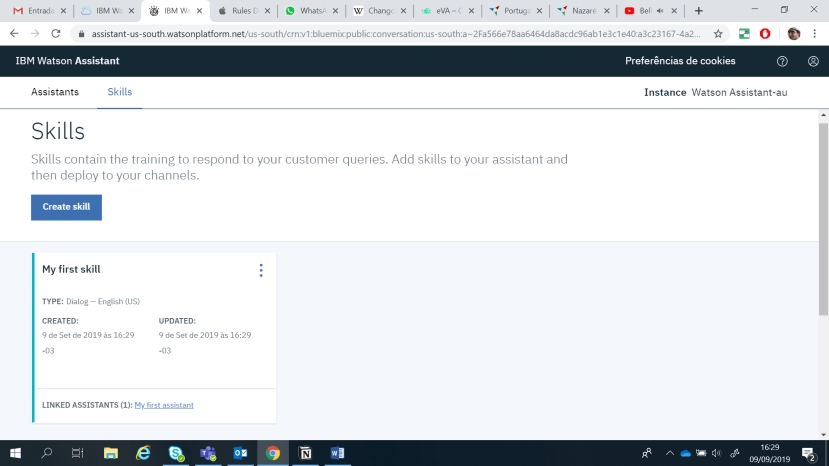Open the Notion app in the taskbar
Image resolution: width=829 pixels, height=466 pixels.
(x=305, y=453)
